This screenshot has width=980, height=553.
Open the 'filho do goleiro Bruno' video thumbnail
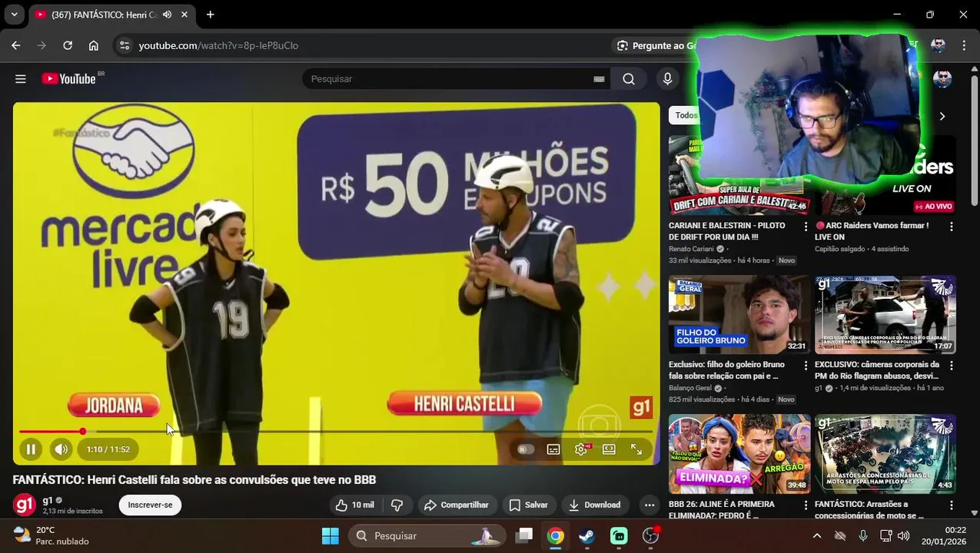[739, 314]
